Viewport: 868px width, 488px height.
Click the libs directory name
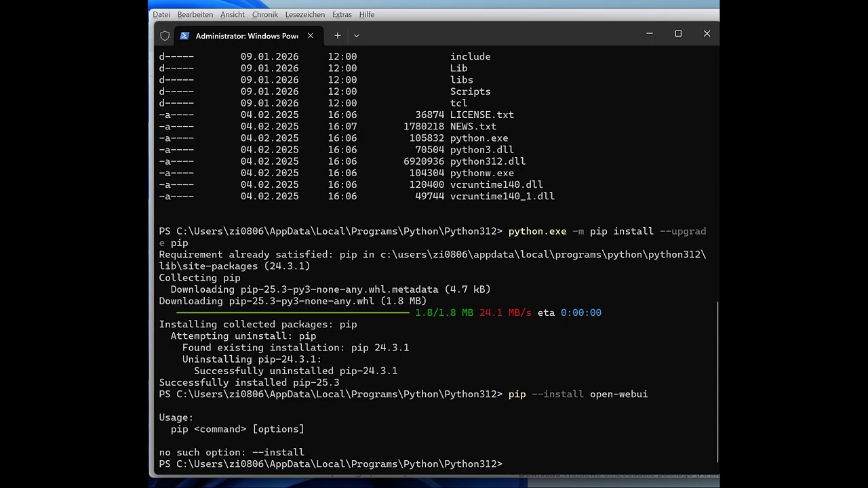[x=462, y=79]
